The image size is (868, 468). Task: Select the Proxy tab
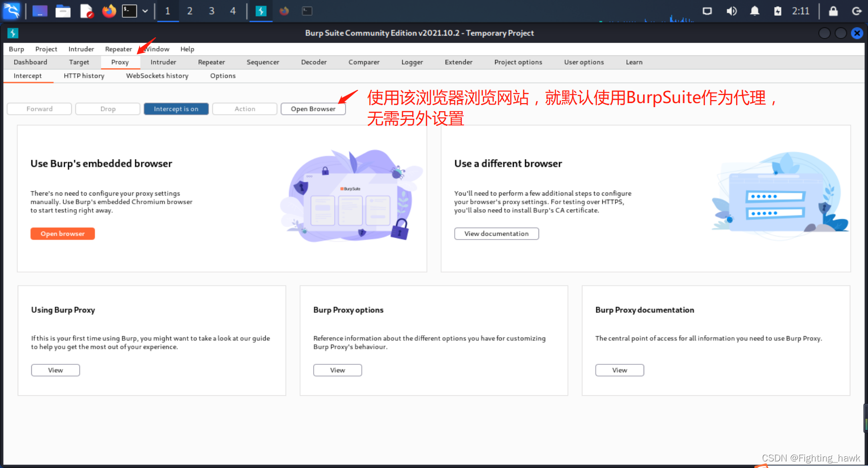[120, 62]
